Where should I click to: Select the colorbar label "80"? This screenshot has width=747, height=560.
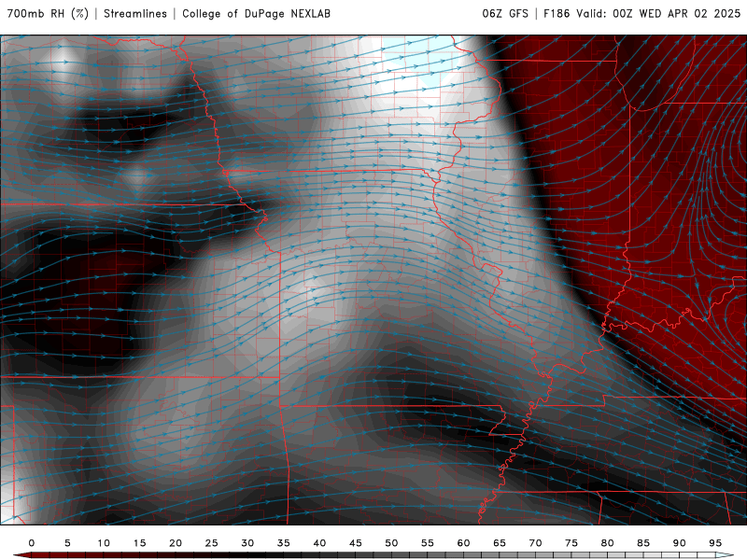coord(608,543)
